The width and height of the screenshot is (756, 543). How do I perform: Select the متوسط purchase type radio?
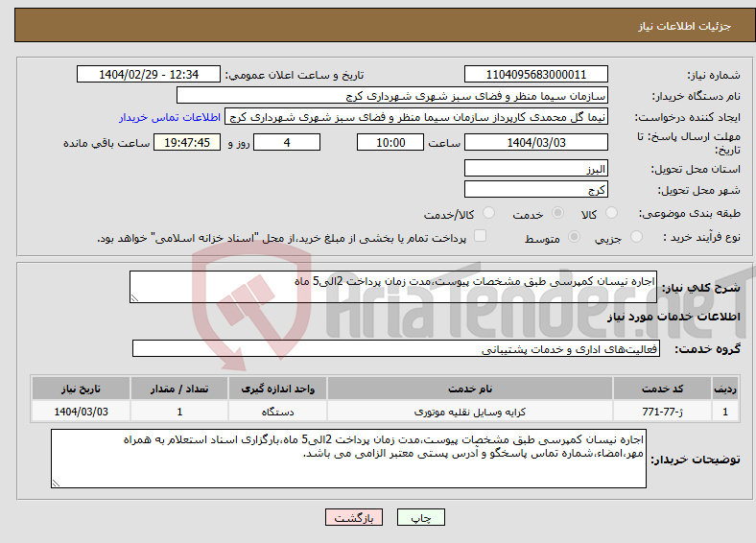(575, 236)
